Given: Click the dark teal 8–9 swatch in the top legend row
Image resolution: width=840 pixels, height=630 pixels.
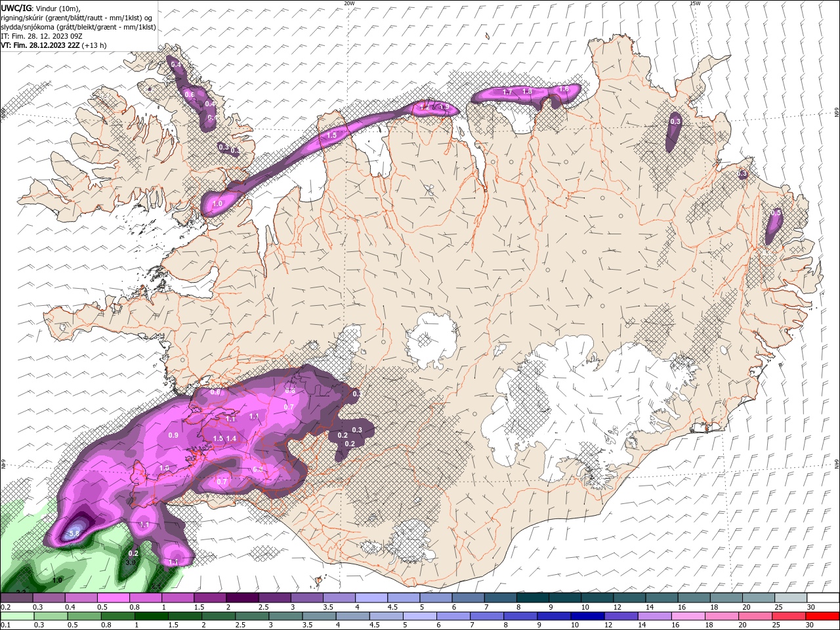Looking at the screenshot, I should (x=533, y=598).
